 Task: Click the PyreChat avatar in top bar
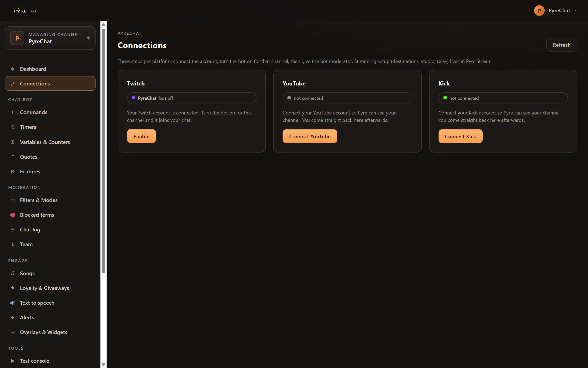click(539, 11)
